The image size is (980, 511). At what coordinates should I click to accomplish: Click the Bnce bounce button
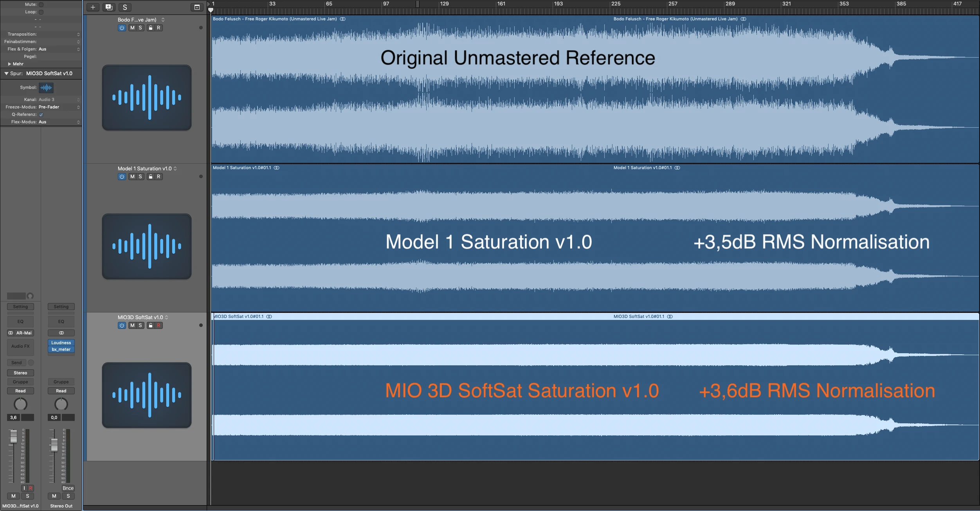68,488
